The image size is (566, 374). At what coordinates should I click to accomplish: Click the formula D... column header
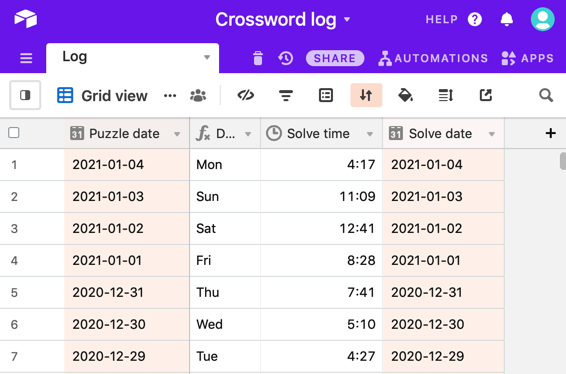(225, 134)
